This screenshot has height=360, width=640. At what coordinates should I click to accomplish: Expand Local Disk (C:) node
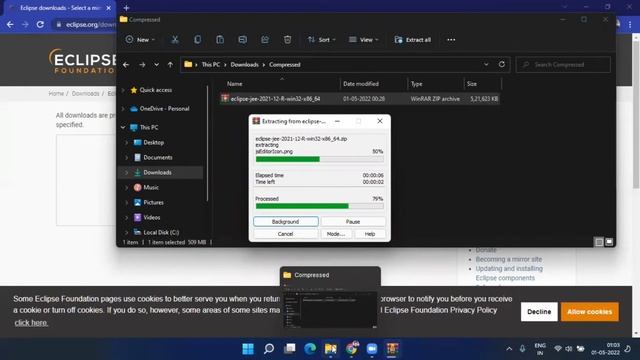coord(127,232)
